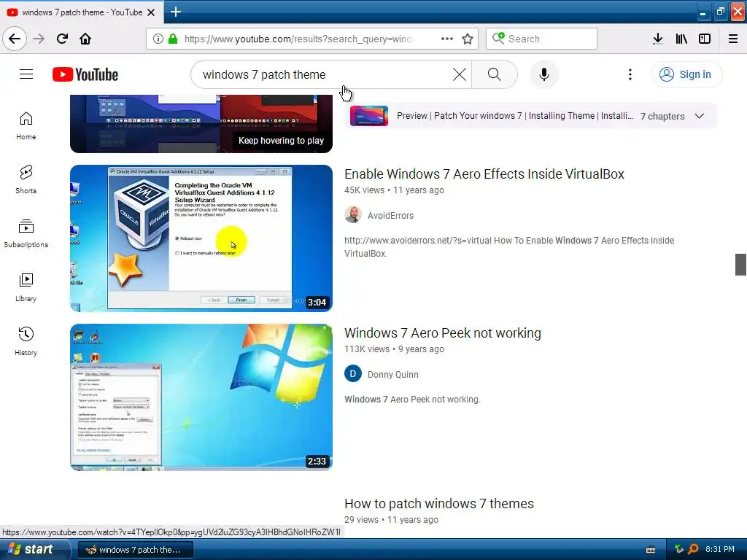Viewport: 747px width, 560px height.
Task: Visit the Donny Quinn channel name link
Action: (x=393, y=375)
